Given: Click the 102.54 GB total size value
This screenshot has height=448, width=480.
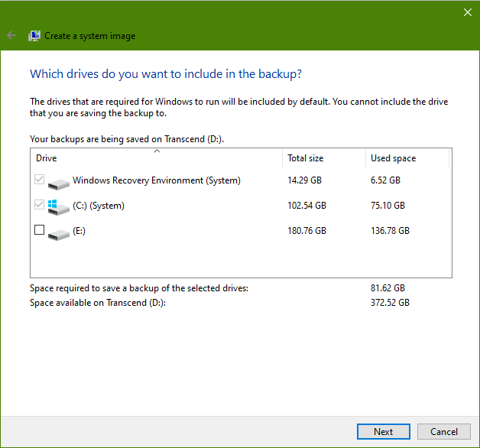Looking at the screenshot, I should (306, 205).
